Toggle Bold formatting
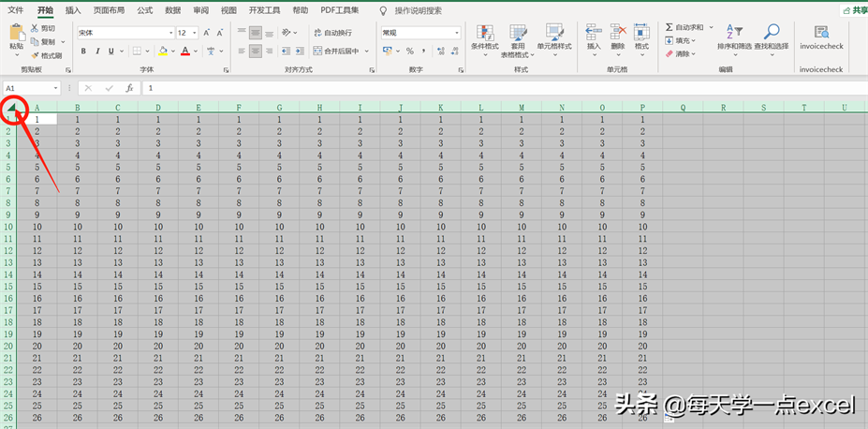The height and width of the screenshot is (429, 868). click(83, 52)
